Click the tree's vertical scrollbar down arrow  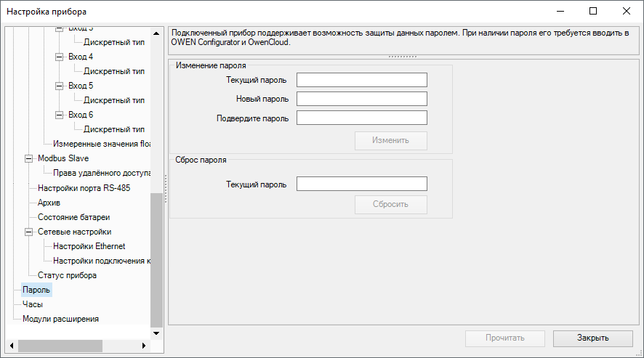[x=156, y=333]
